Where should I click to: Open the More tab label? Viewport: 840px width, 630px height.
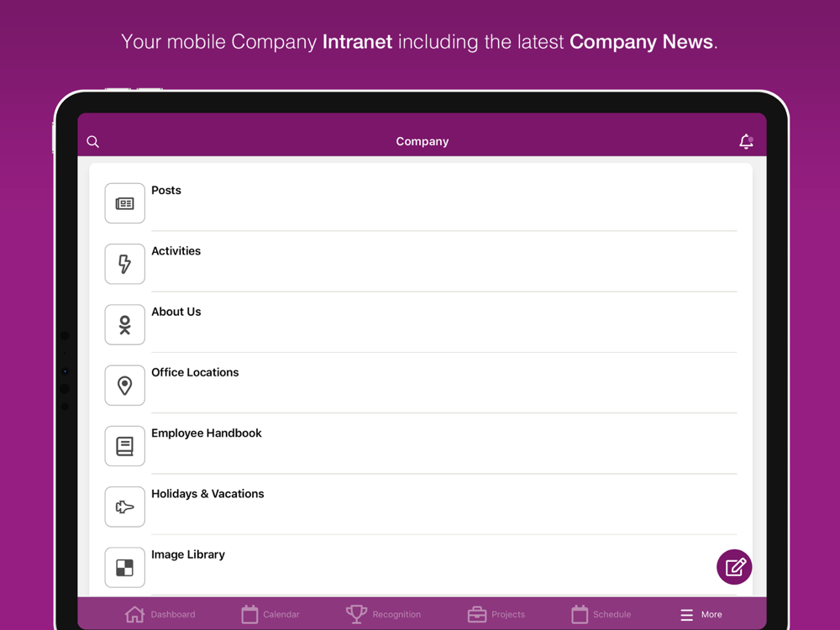coord(711,615)
